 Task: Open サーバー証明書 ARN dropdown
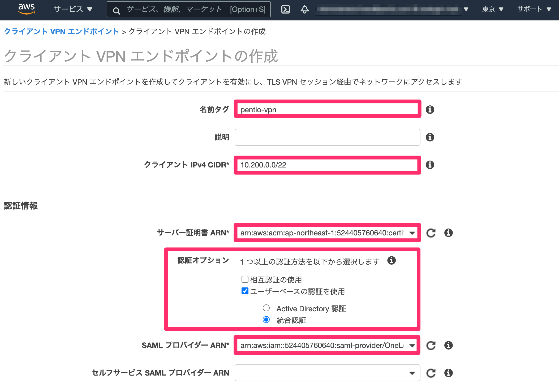[327, 233]
